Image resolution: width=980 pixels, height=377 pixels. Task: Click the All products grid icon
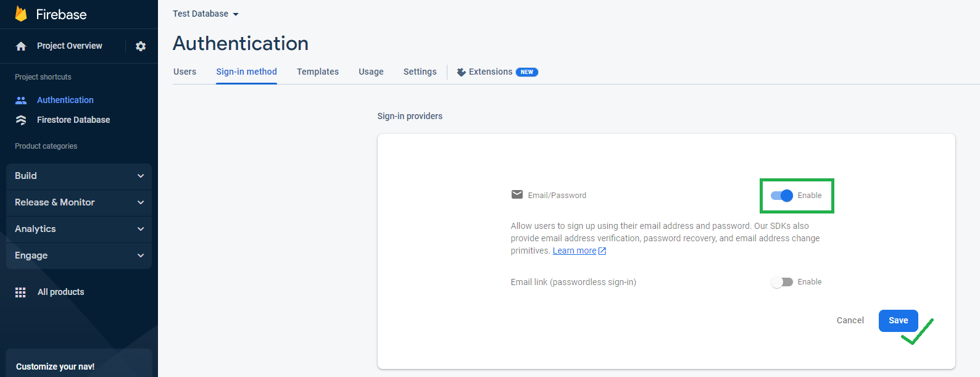point(20,292)
